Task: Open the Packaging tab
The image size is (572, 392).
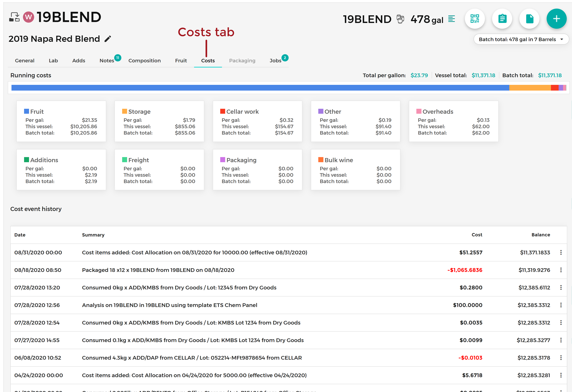Action: point(242,61)
